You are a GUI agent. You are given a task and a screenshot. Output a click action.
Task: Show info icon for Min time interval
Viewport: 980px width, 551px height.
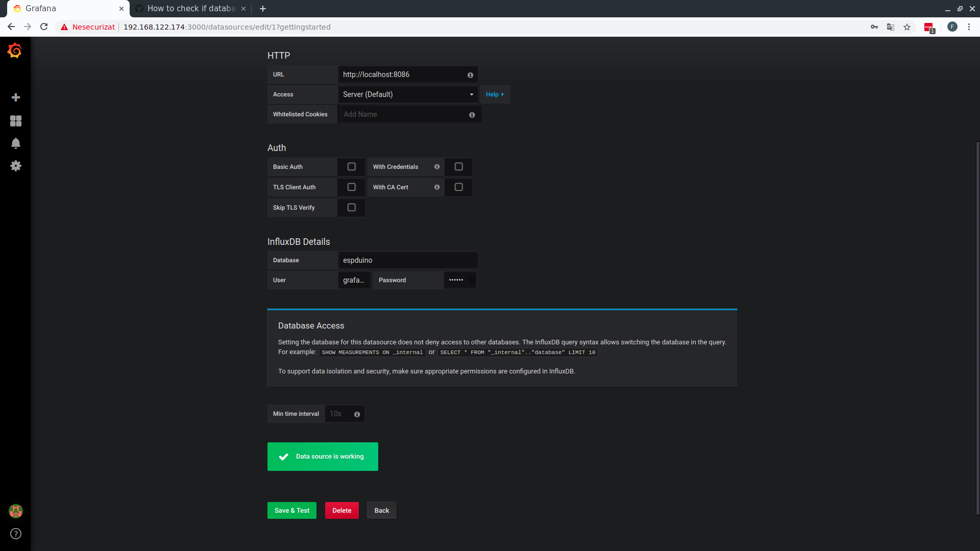coord(357,414)
